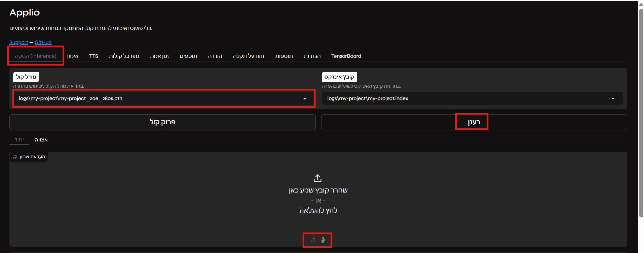The image size is (644, 253).
Task: Click the פרוק קול unload voice button
Action: (162, 122)
